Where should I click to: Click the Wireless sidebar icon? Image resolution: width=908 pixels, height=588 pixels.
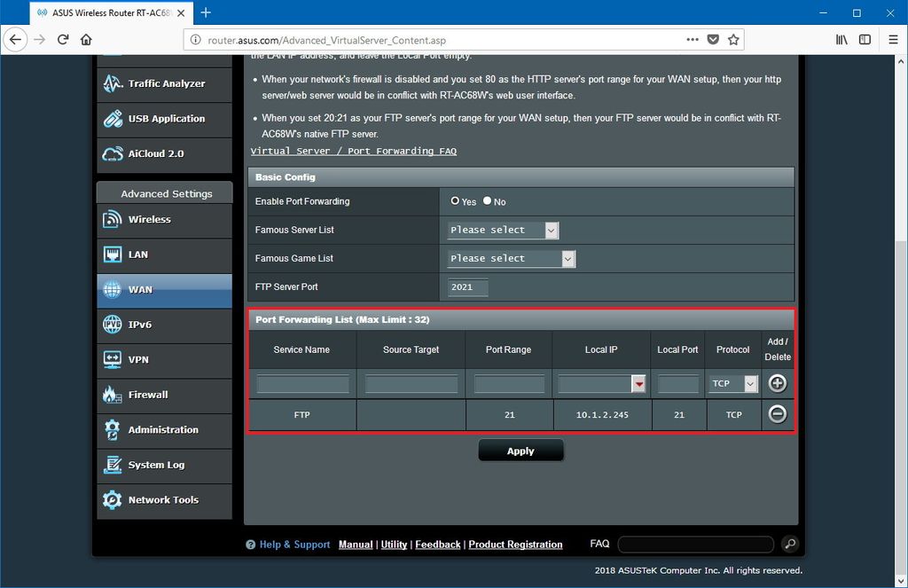pyautogui.click(x=113, y=220)
